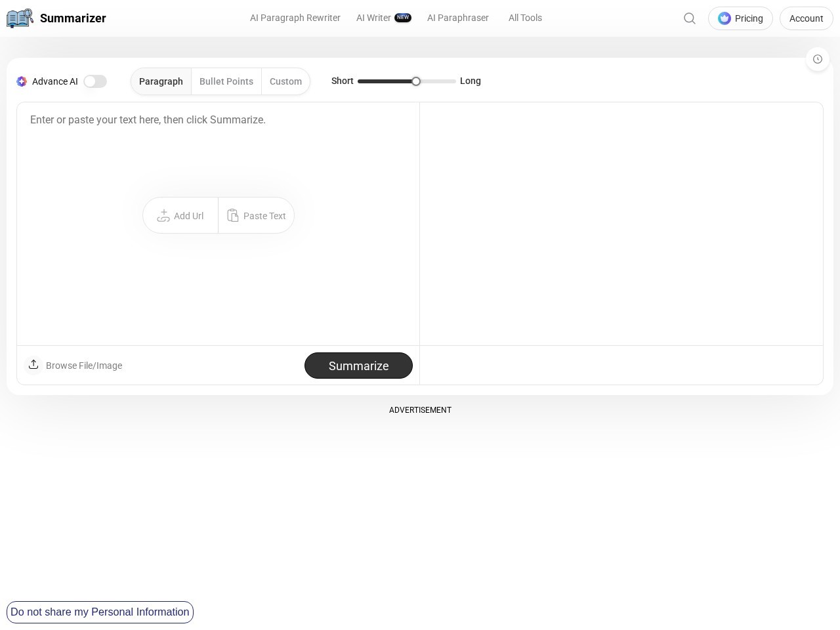Screen dimensions: 840x630
Task: Adjust the Short to Long length slider
Action: 416,81
